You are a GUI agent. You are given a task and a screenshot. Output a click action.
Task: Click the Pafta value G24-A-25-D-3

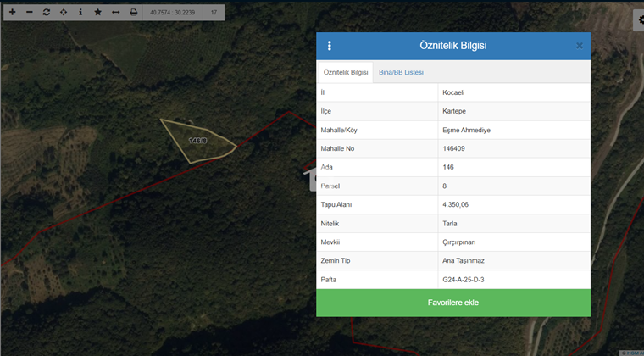(x=514, y=279)
